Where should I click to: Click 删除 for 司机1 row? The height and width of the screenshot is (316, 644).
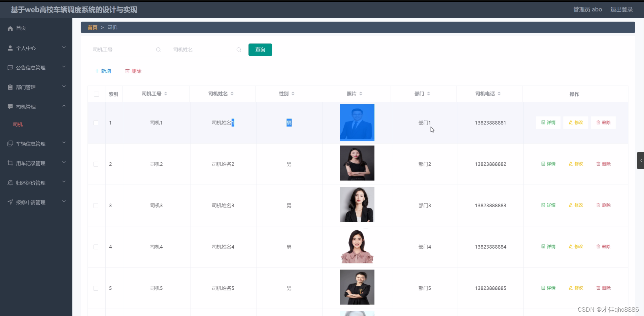[x=604, y=122]
